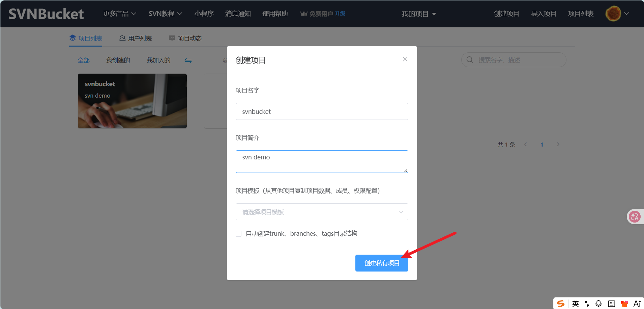Switch to the 用户列表 tab
The height and width of the screenshot is (309, 644).
tap(136, 38)
